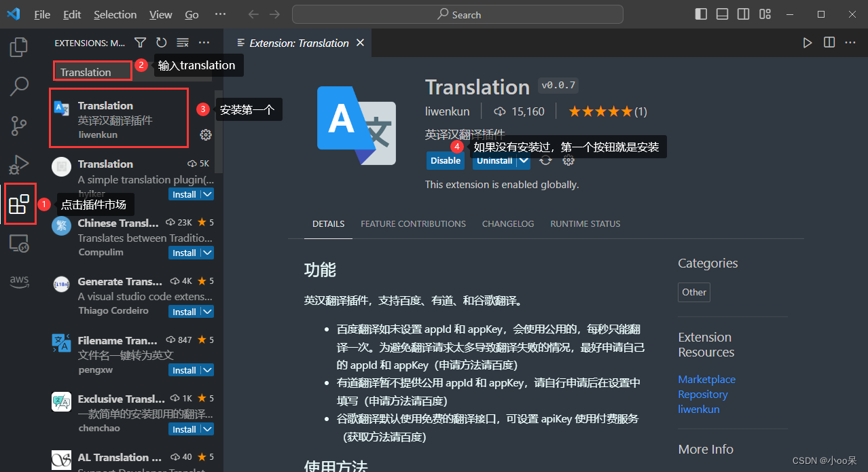Open the AWS toolkit view
This screenshot has width=868, height=472.
pyautogui.click(x=19, y=281)
